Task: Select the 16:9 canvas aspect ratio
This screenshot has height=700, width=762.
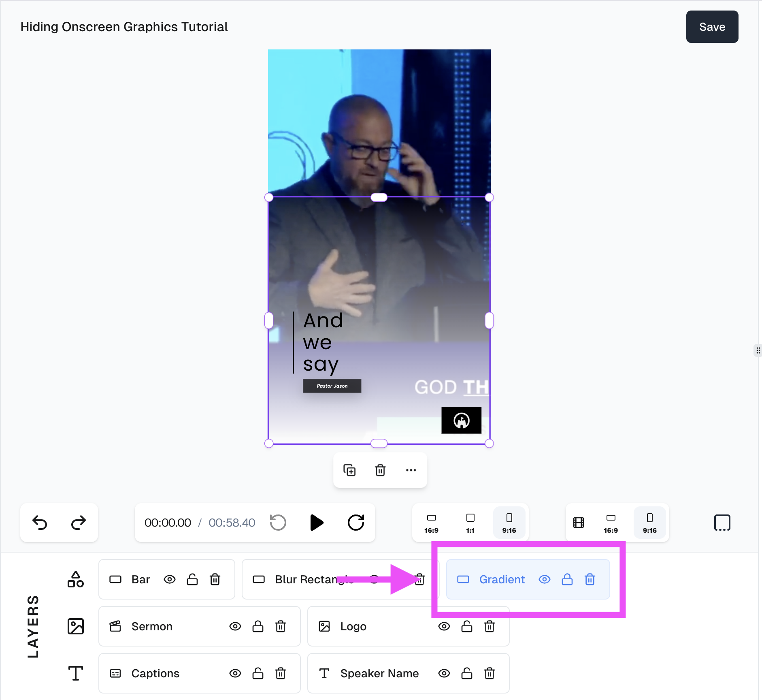Action: (x=431, y=523)
